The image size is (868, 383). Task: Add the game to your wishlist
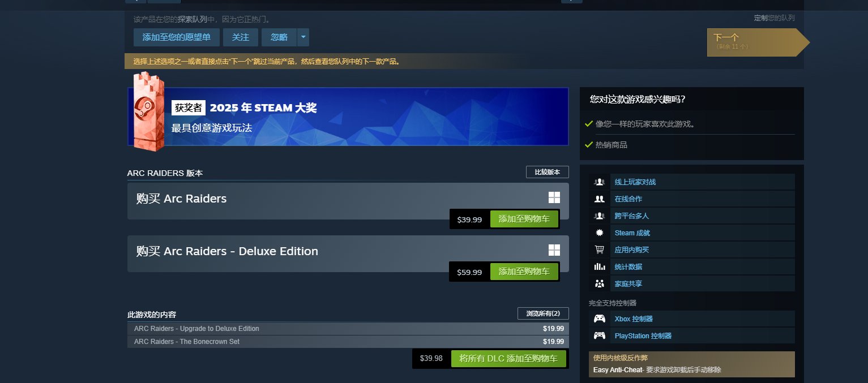click(x=177, y=37)
